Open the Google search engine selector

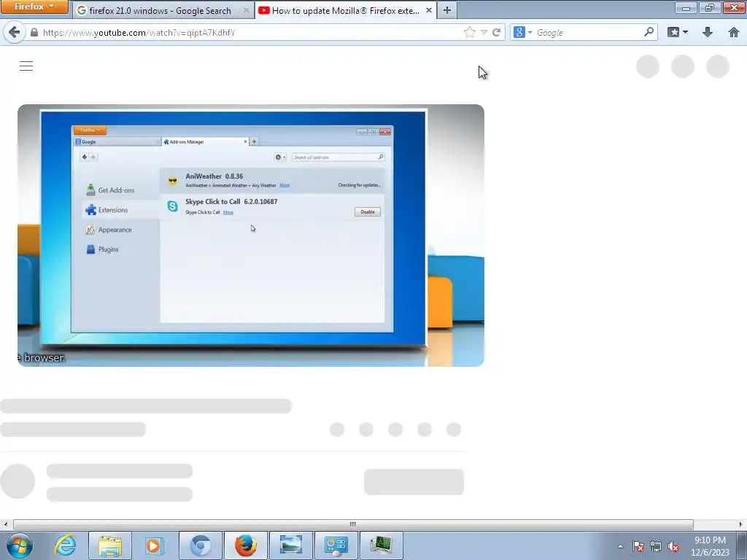coord(522,32)
